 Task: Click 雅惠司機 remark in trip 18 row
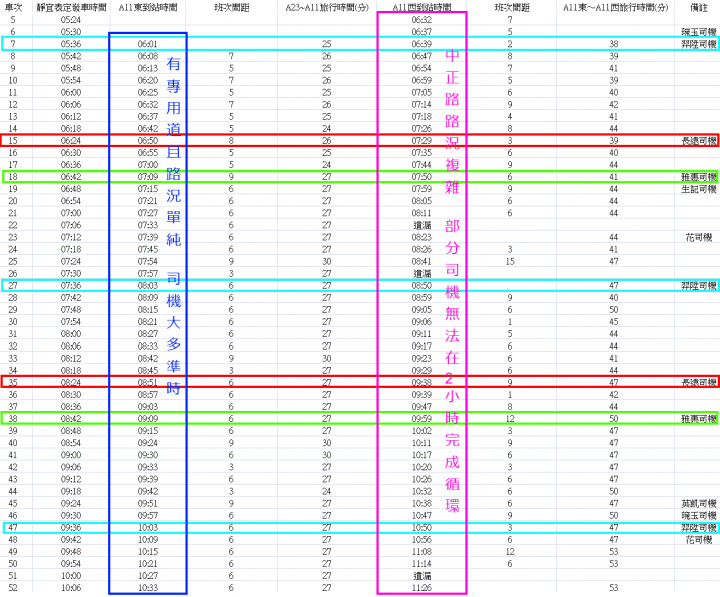click(698, 177)
